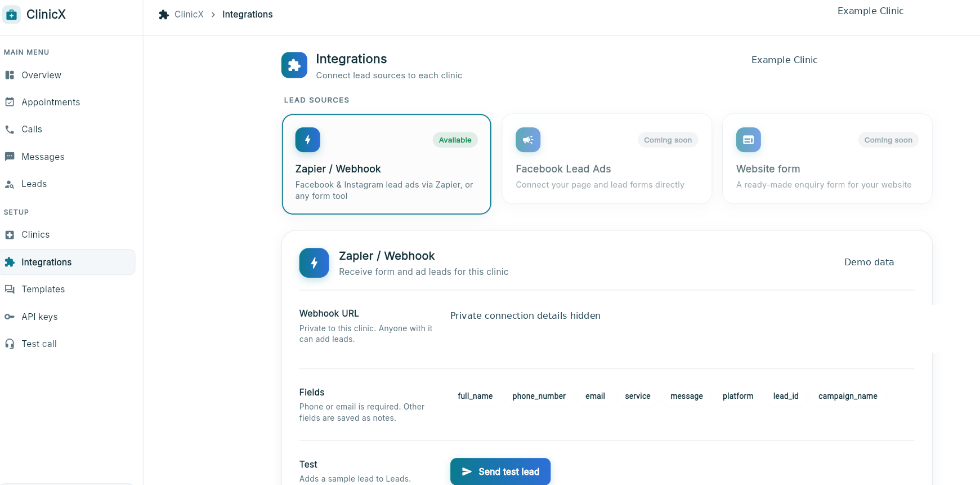The width and height of the screenshot is (980, 485).
Task: Click the Demo data label
Action: (869, 262)
